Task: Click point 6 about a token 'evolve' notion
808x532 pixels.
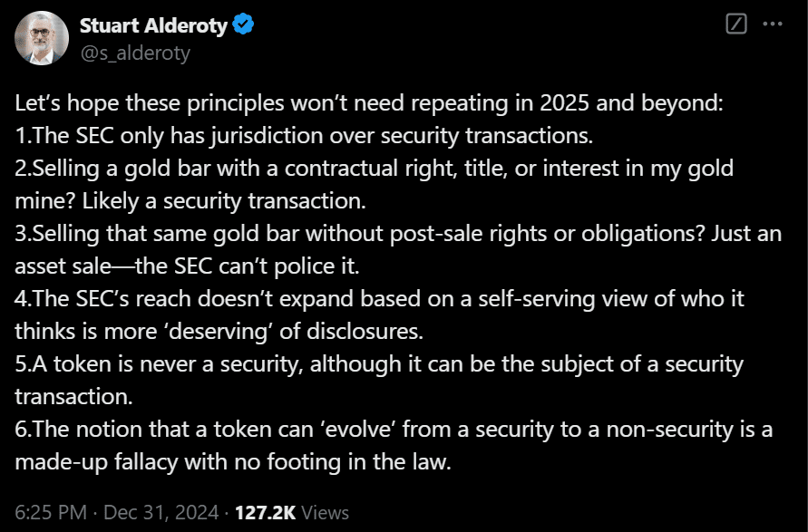Action: click(x=394, y=429)
